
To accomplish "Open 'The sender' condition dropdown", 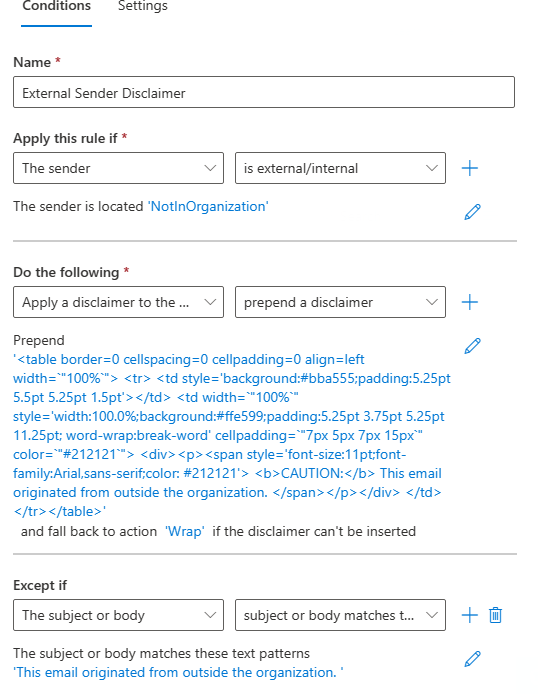I will point(118,168).
